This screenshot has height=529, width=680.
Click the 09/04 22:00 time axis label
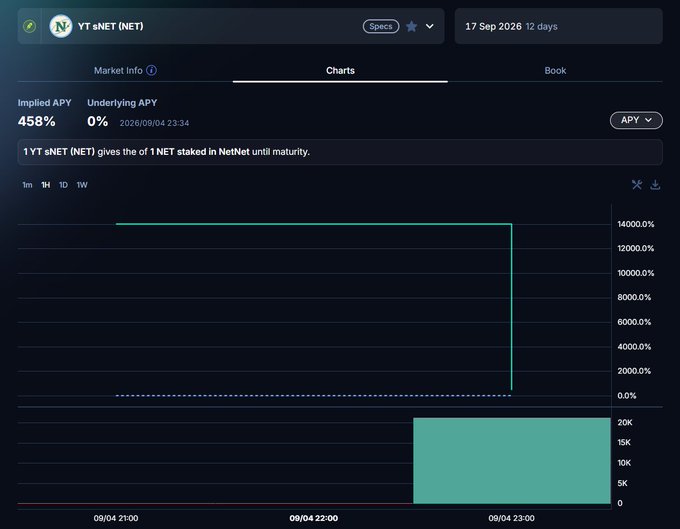314,518
